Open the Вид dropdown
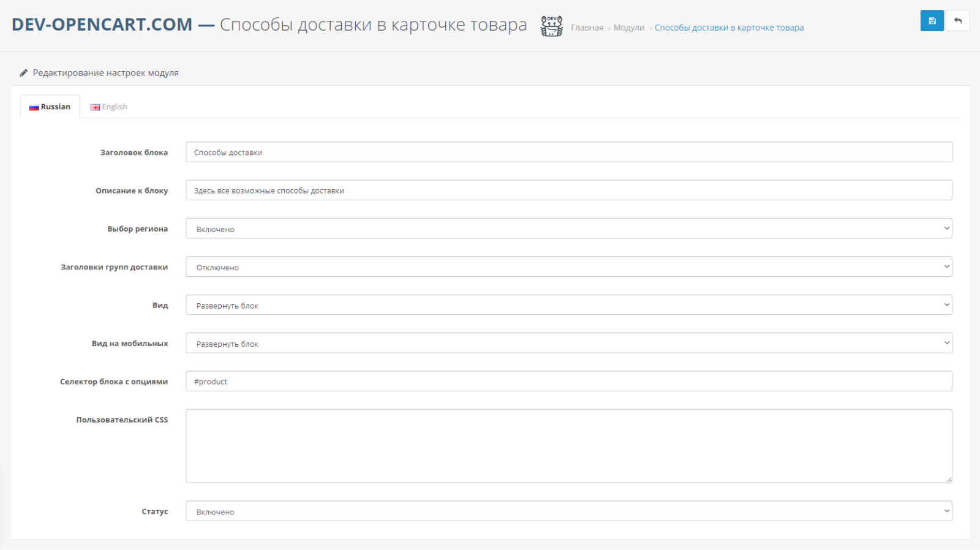 click(x=568, y=305)
